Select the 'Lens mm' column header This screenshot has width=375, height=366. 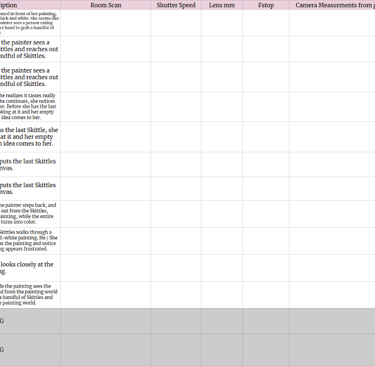[222, 5]
